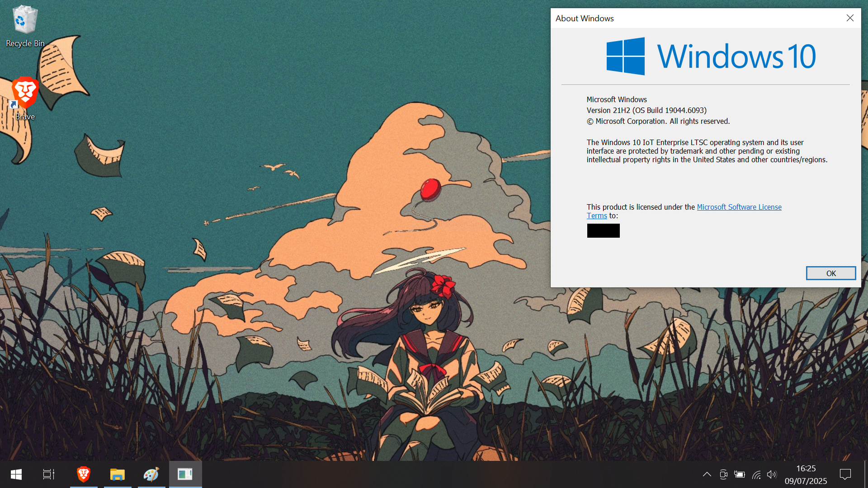The height and width of the screenshot is (488, 868).
Task: Click the Version 21H2 build text
Action: [646, 110]
